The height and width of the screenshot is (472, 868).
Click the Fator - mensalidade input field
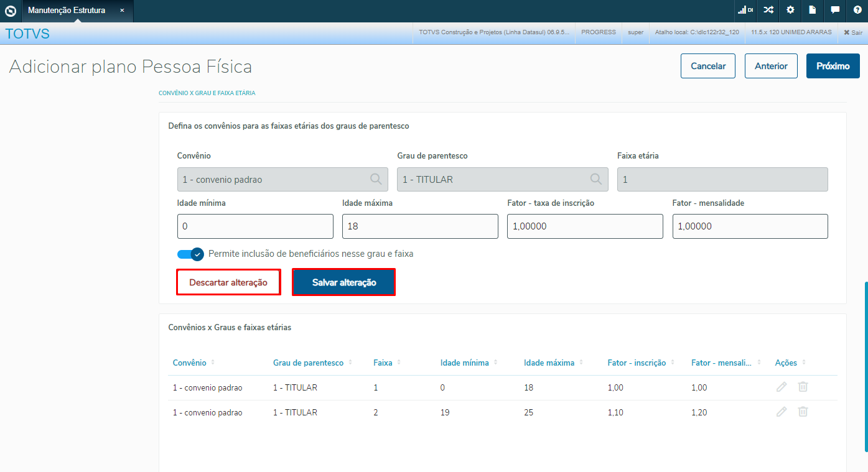tap(750, 226)
